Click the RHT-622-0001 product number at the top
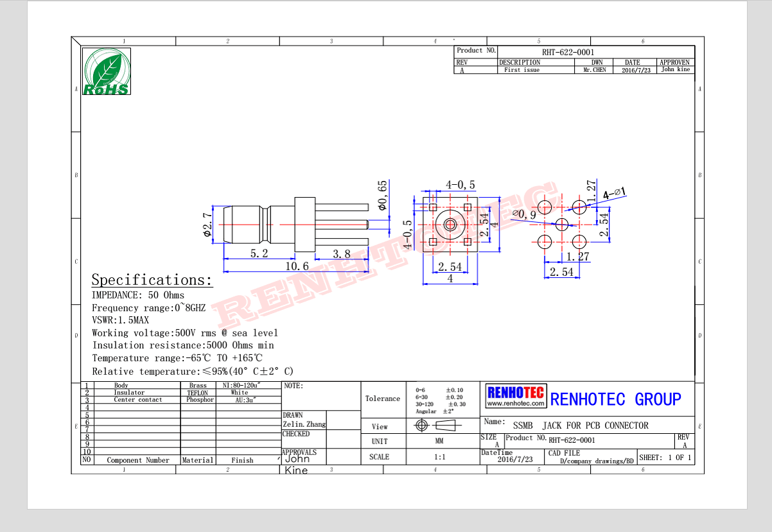Screen dimensions: 772x532 coord(568,52)
